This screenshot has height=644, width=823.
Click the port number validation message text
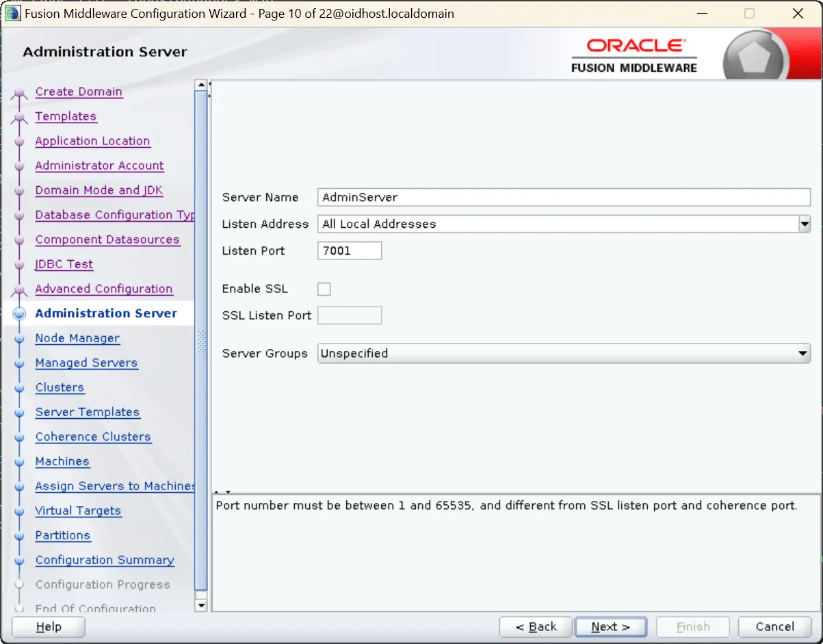(x=506, y=506)
